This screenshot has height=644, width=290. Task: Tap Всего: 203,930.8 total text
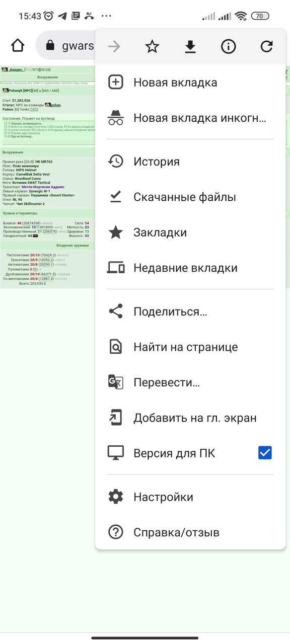pyautogui.click(x=32, y=284)
